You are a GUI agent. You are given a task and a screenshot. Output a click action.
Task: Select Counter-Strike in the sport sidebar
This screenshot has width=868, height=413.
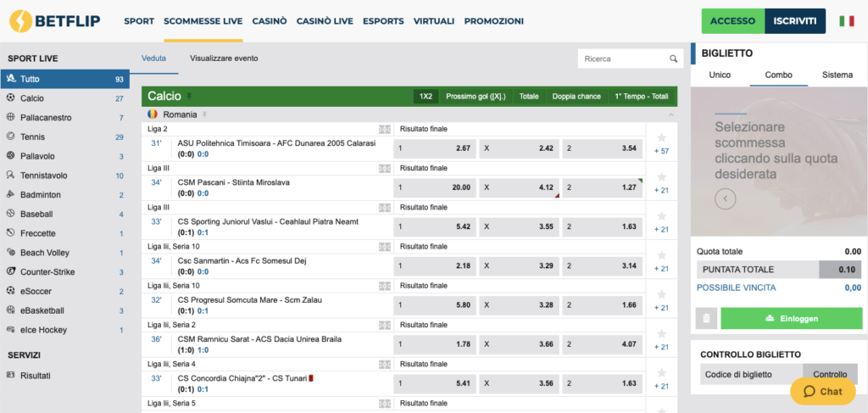point(64,272)
